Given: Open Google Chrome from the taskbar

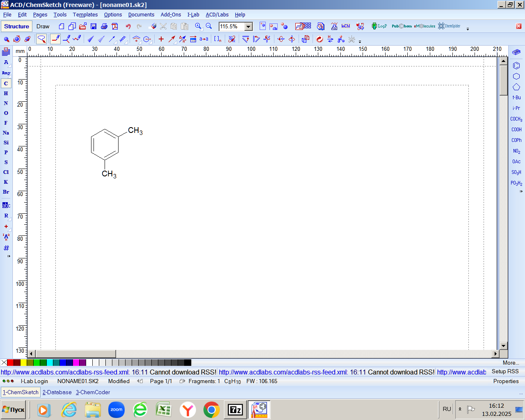Looking at the screenshot, I should [x=211, y=410].
